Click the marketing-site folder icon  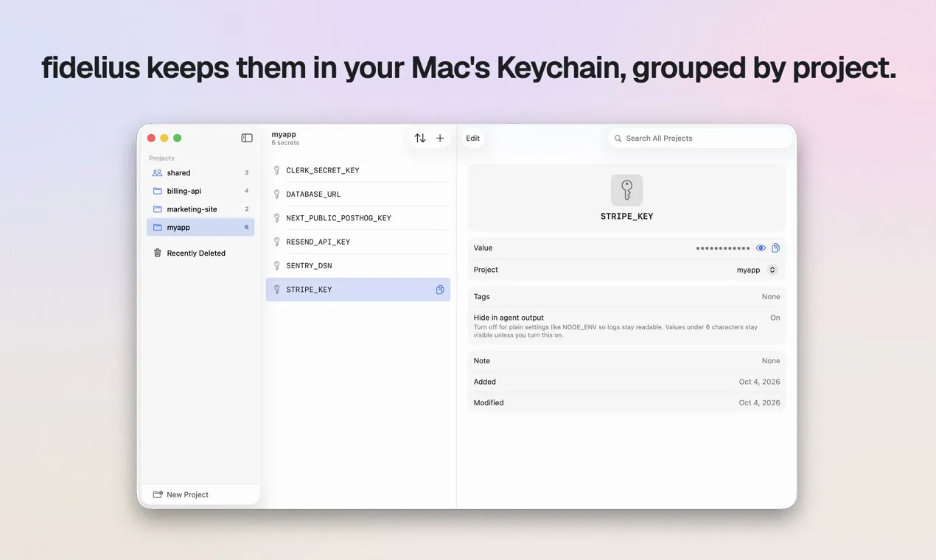tap(157, 209)
